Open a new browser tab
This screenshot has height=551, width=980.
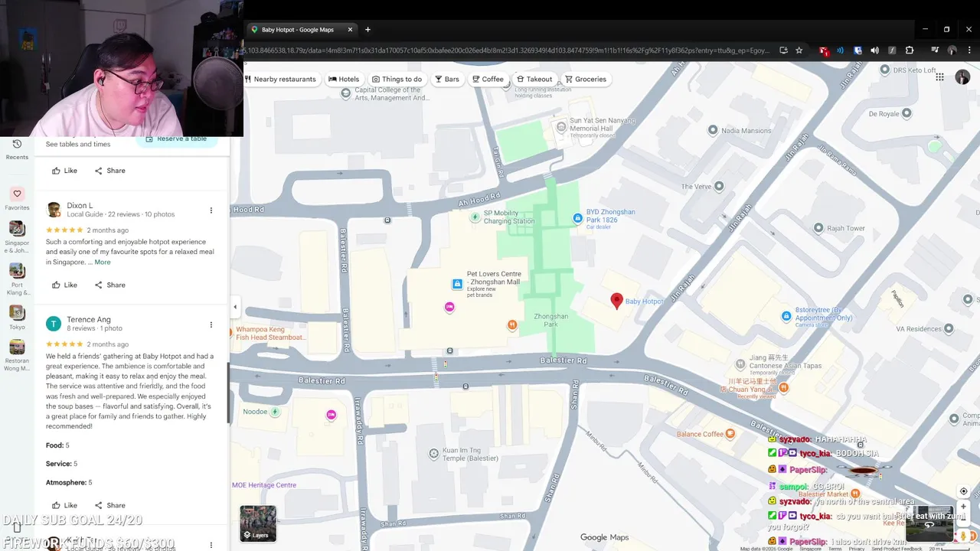coord(367,30)
